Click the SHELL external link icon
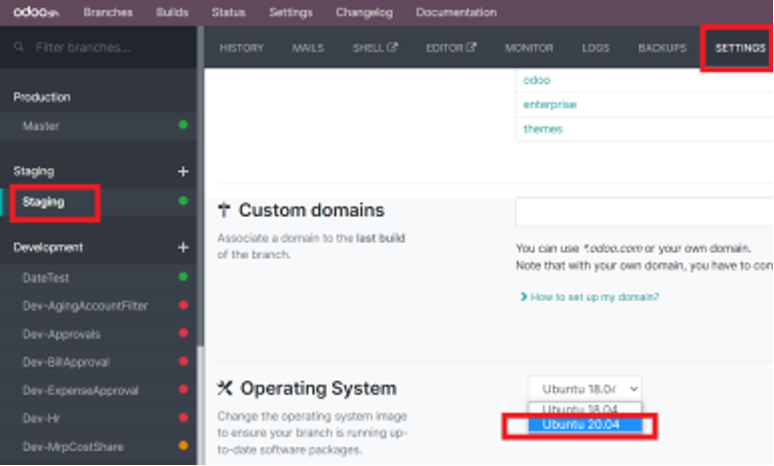 pyautogui.click(x=392, y=47)
